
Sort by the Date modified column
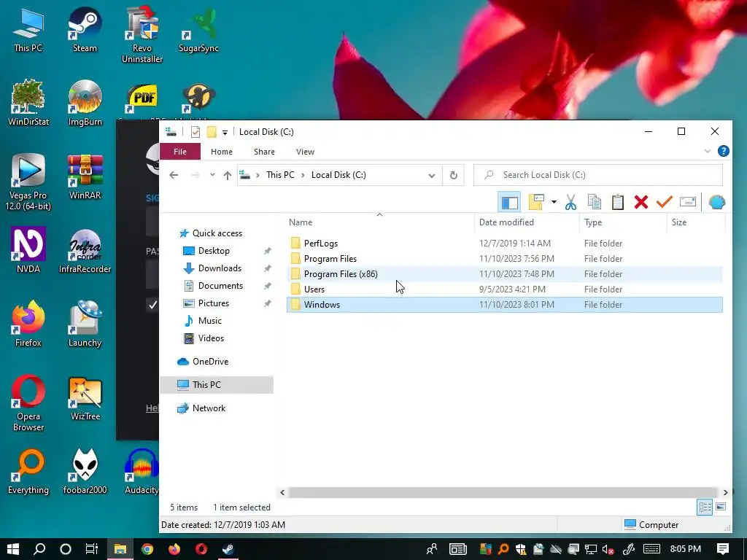tap(527, 222)
